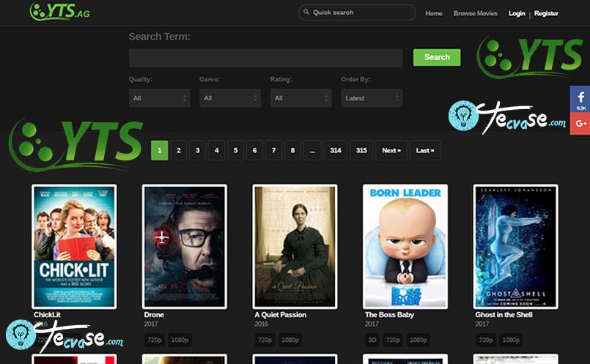Click the Drone title link
This screenshot has height=364, width=590.
click(x=154, y=315)
